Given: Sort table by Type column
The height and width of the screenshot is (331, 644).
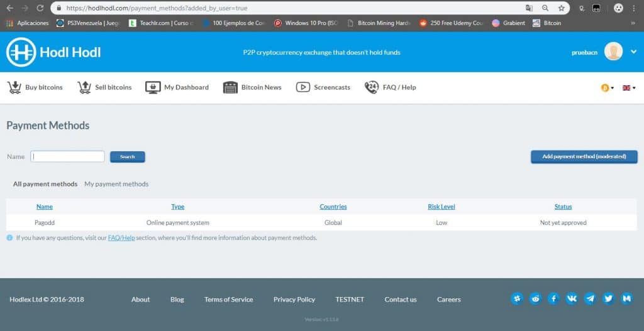Looking at the screenshot, I should click(x=178, y=207).
